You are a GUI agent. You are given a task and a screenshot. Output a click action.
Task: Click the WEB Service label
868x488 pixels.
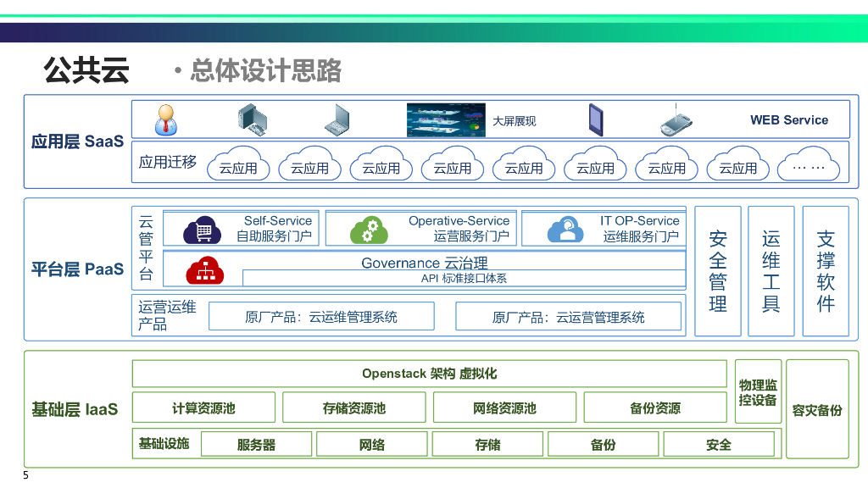pyautogui.click(x=789, y=120)
